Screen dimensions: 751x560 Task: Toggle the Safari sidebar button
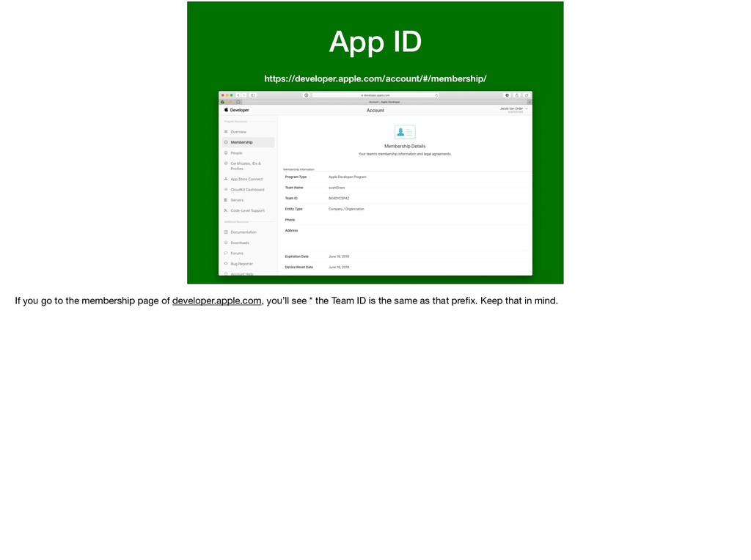(253, 95)
